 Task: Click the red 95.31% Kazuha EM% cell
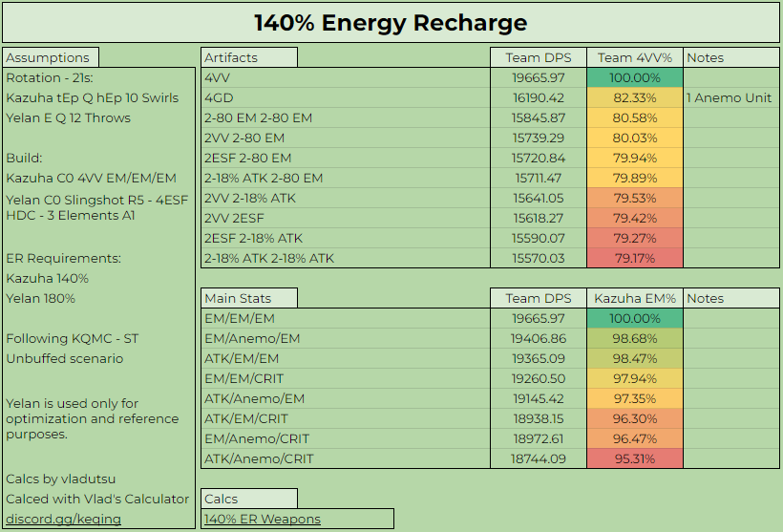(634, 458)
